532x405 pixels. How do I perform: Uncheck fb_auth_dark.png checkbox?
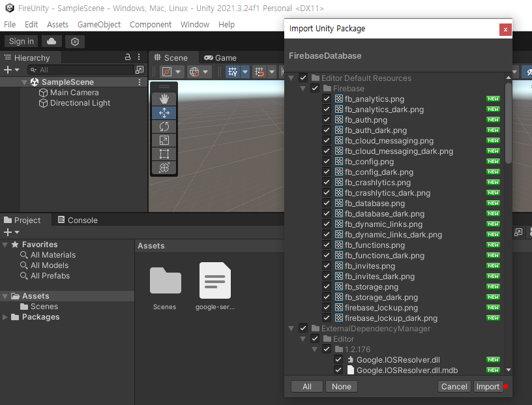[x=327, y=130]
